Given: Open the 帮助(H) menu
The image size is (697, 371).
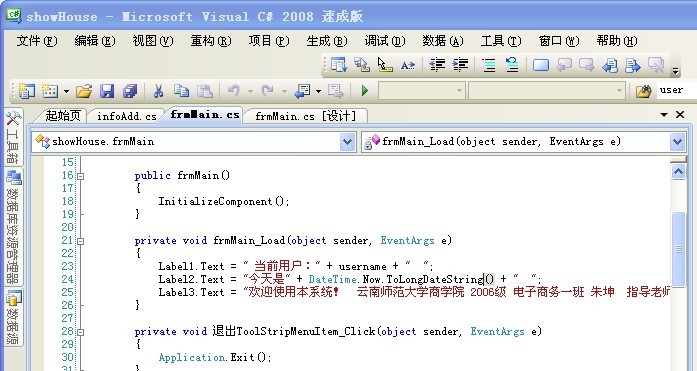Looking at the screenshot, I should click(617, 41).
